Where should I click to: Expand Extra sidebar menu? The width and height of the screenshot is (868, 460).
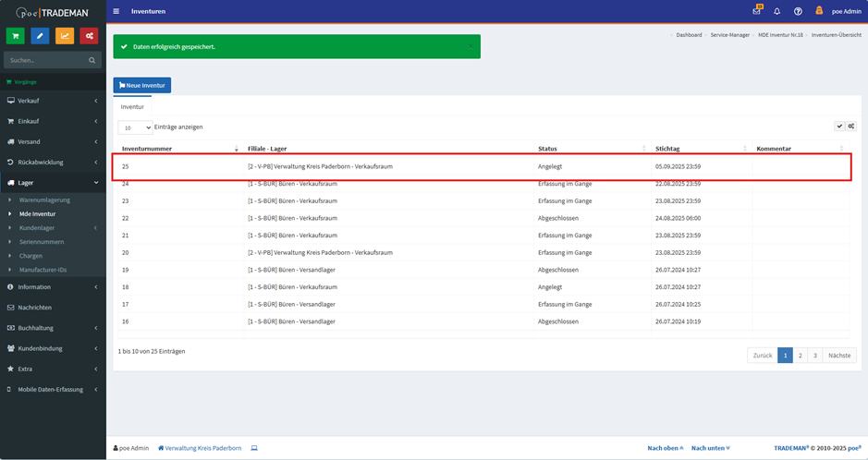tap(53, 369)
